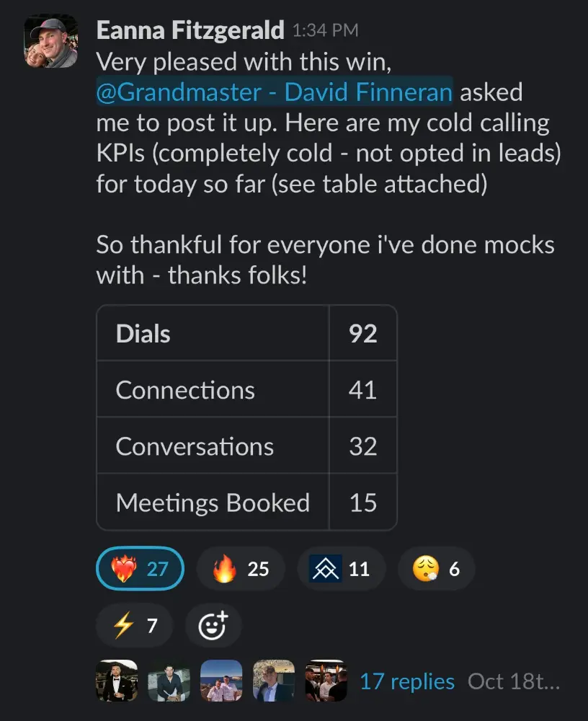The width and height of the screenshot is (588, 721).
Task: Click the tuxedo man reply avatar
Action: coord(117,681)
